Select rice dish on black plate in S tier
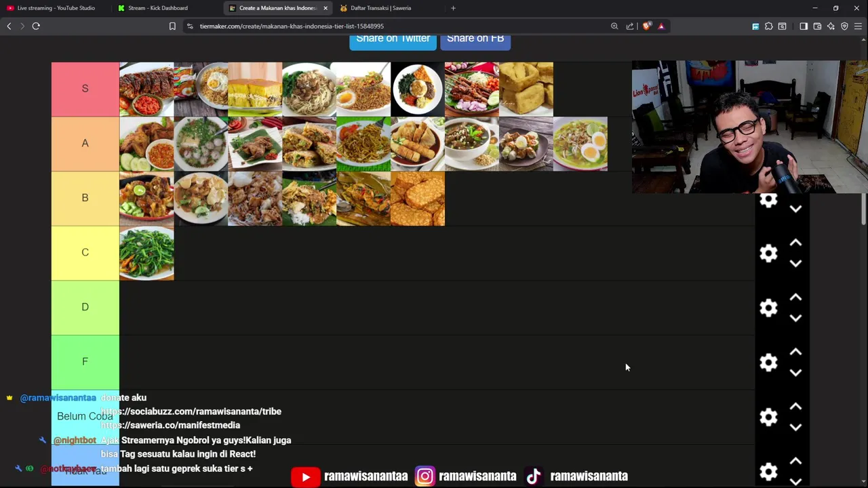Image resolution: width=868 pixels, height=488 pixels. click(x=418, y=89)
